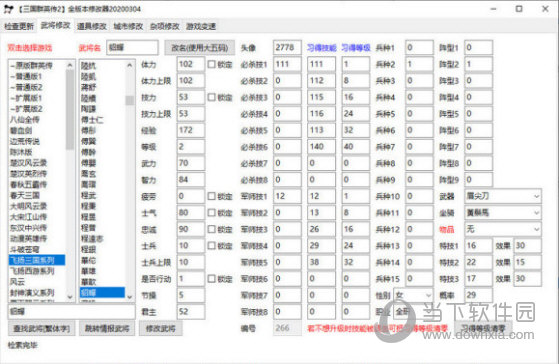Click the 必杀技1 field showing 111
The image size is (559, 364).
click(287, 64)
